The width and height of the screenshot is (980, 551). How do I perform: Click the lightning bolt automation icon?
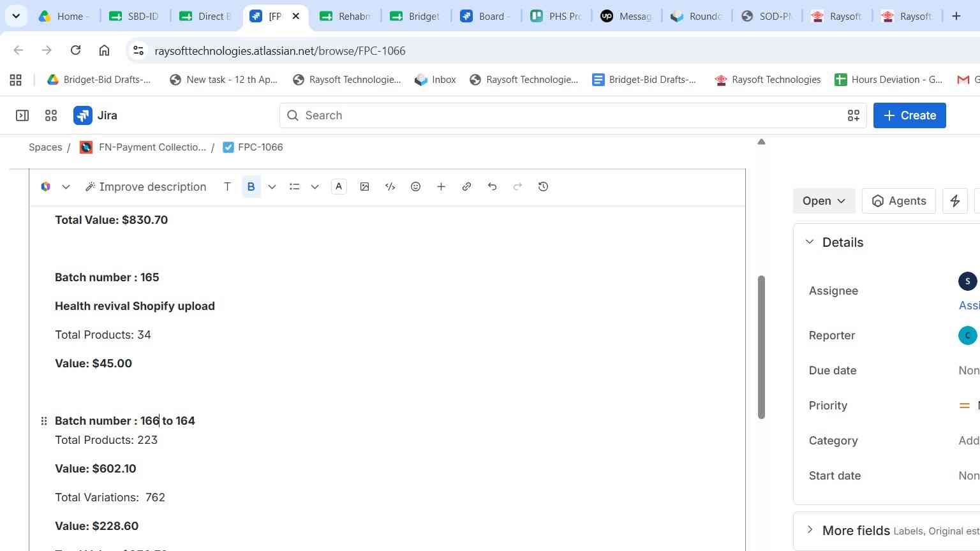955,201
